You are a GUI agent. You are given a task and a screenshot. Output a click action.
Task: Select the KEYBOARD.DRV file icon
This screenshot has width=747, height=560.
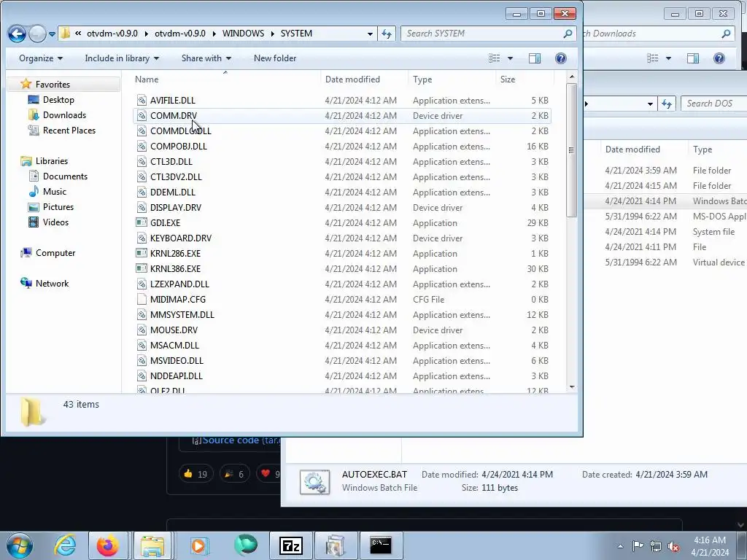[142, 238]
